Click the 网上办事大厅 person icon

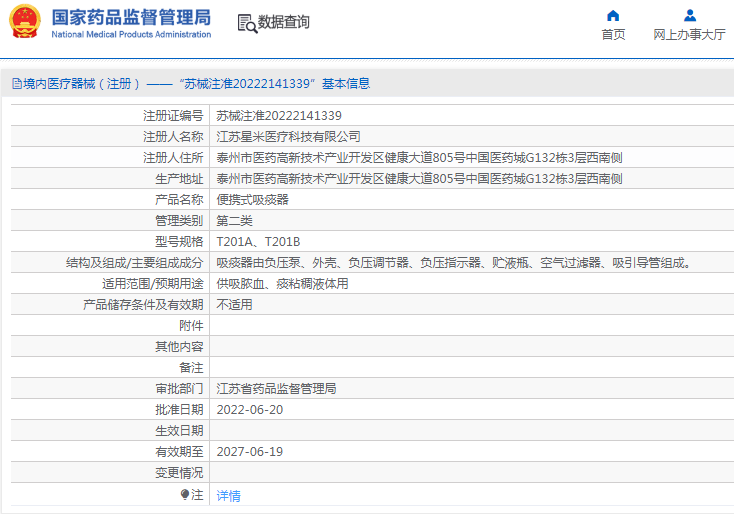click(689, 15)
